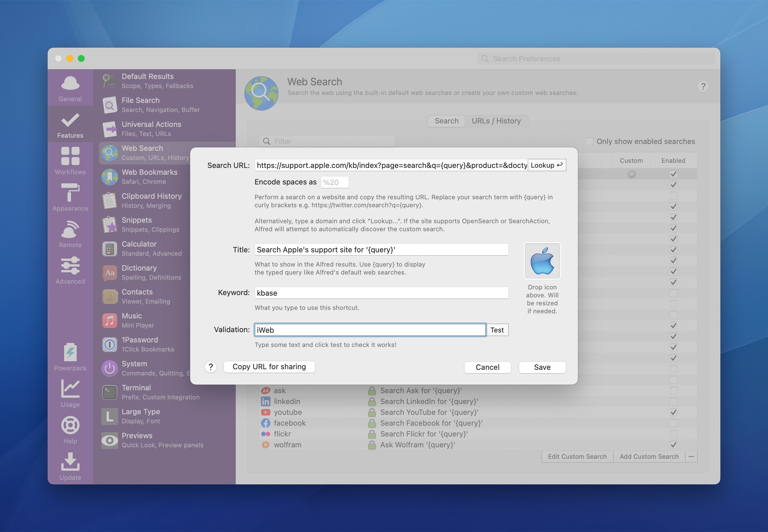Enable the linkedin search checkbox
Viewport: 768px width, 532px height.
[x=673, y=401]
